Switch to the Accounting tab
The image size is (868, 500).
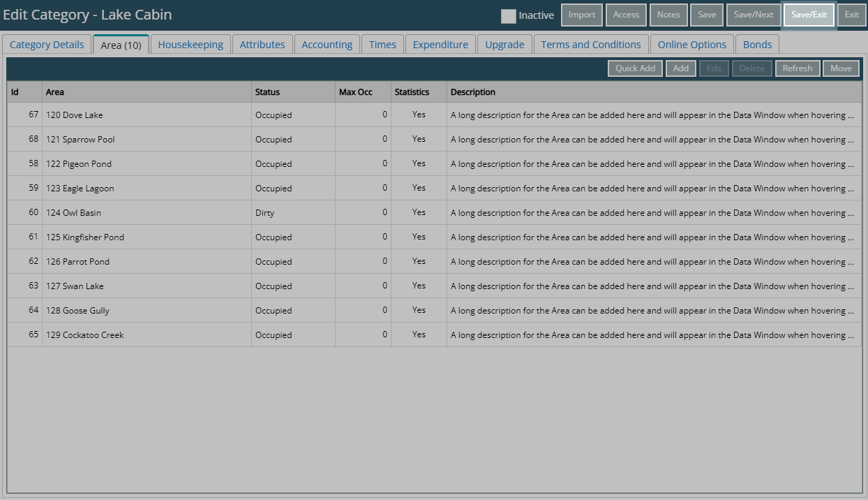[x=327, y=45]
